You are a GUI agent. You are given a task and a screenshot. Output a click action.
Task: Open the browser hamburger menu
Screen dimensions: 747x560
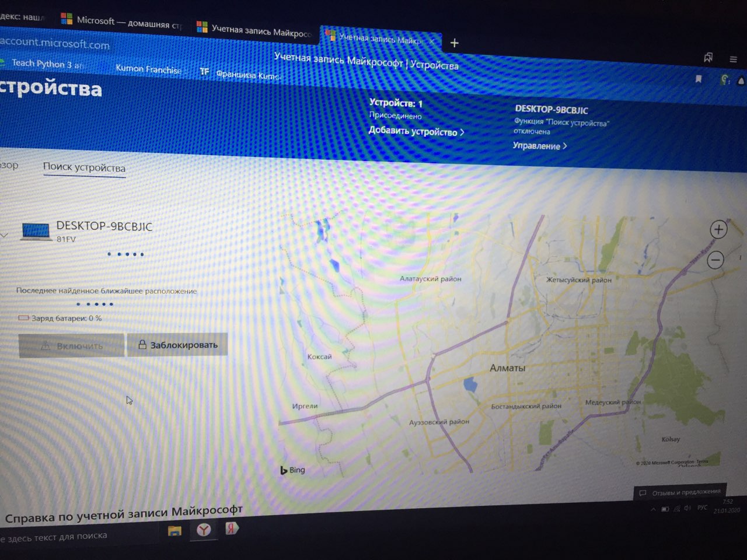pyautogui.click(x=733, y=59)
